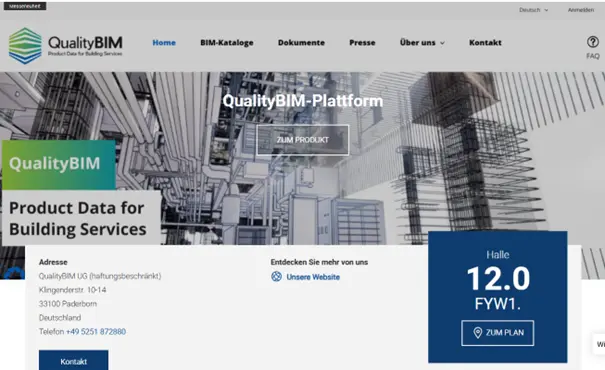605x370 pixels.
Task: Open the Dokumente menu item
Action: pyautogui.click(x=301, y=42)
